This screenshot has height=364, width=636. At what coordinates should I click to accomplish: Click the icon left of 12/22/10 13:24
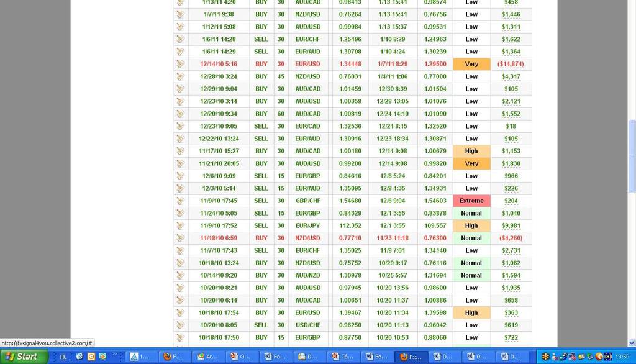click(x=181, y=139)
